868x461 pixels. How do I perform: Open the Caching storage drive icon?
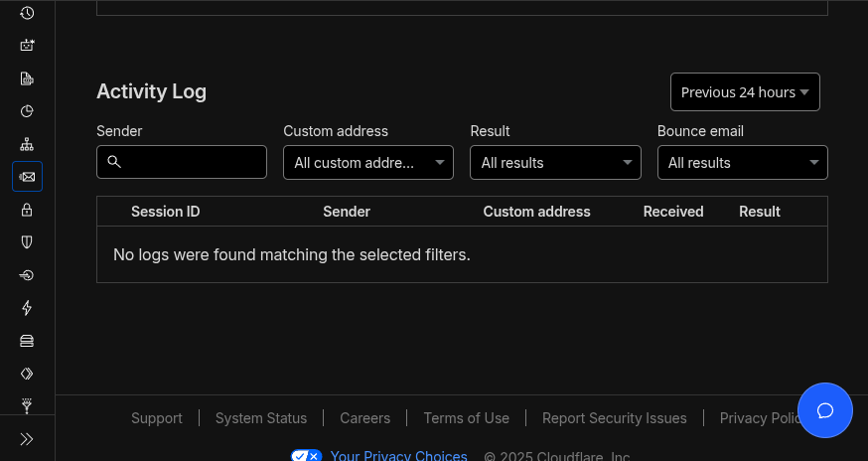[x=27, y=341]
